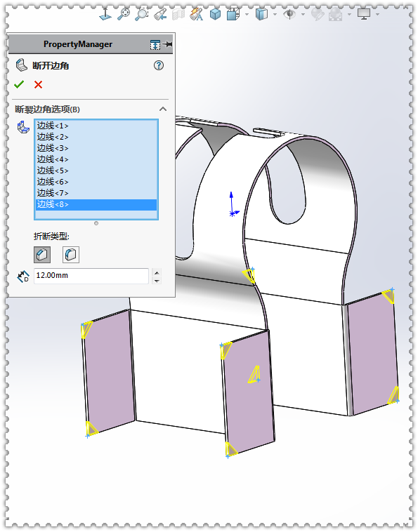This screenshot has width=418, height=532.
Task: Click the PropertyManager auto-collapse icon
Action: (155, 44)
